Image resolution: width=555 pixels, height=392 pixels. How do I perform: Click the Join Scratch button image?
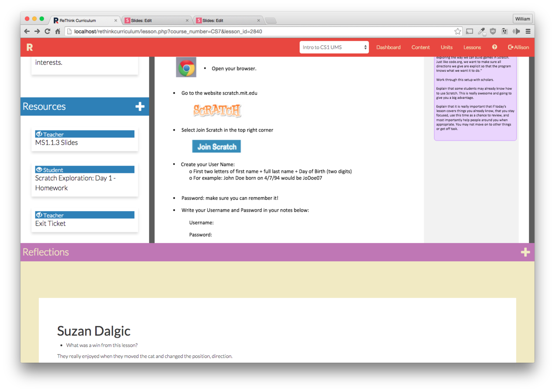[217, 146]
